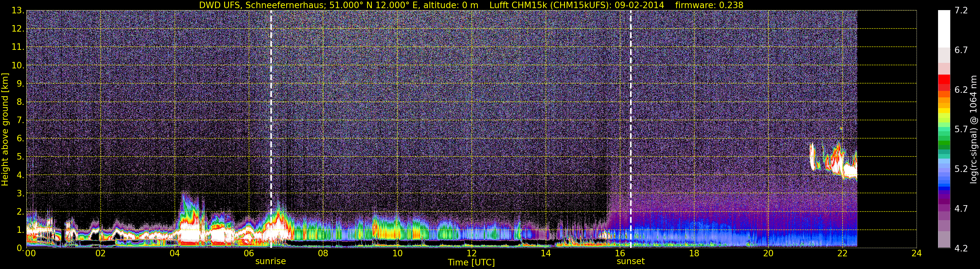Click the height axis tick label "7."

click(20, 120)
